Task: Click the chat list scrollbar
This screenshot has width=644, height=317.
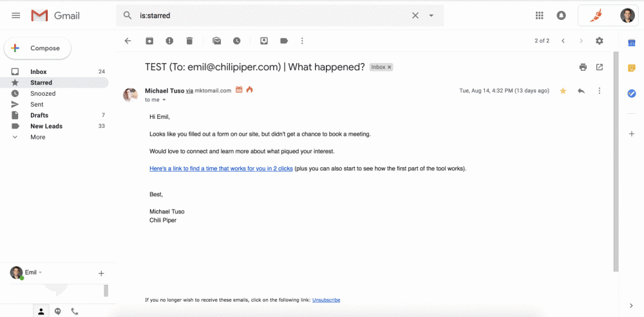Action: click(x=106, y=291)
